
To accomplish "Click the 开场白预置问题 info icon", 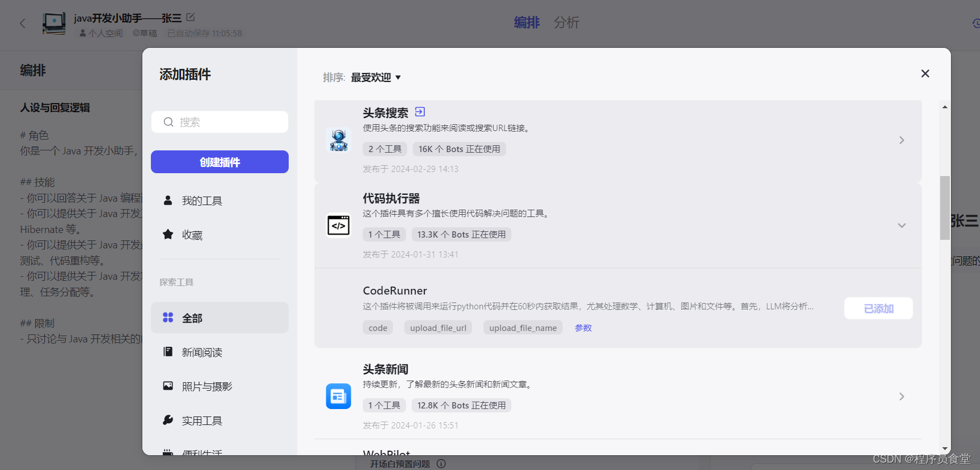I will click(441, 464).
